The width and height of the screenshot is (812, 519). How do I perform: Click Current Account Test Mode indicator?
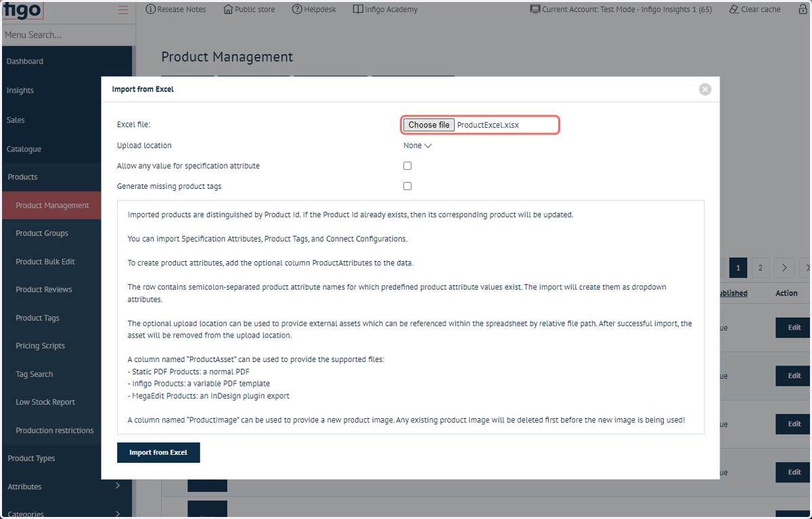pos(621,9)
